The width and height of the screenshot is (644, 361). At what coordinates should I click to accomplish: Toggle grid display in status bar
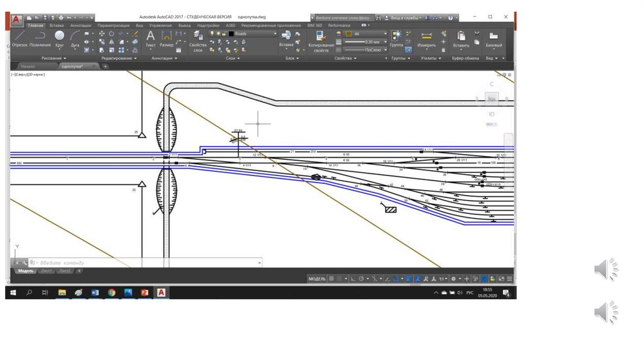pyautogui.click(x=331, y=278)
